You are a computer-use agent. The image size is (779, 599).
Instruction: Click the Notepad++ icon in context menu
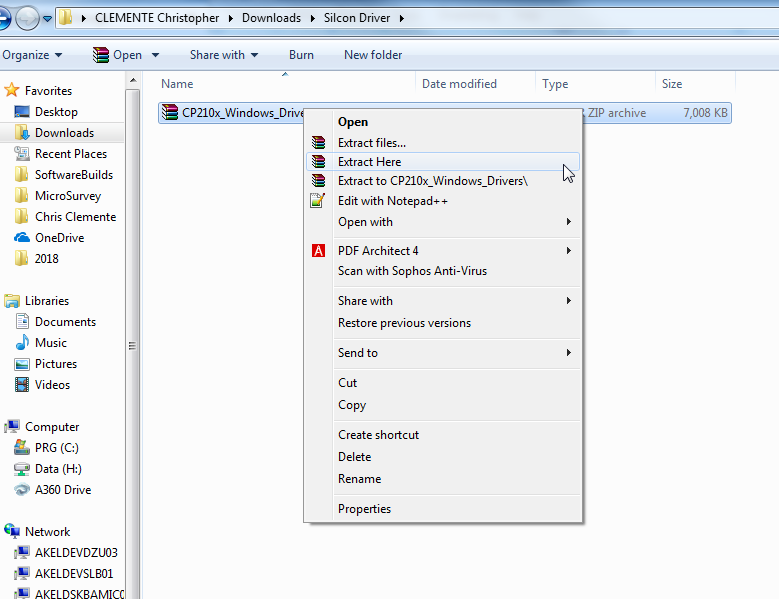[318, 201]
